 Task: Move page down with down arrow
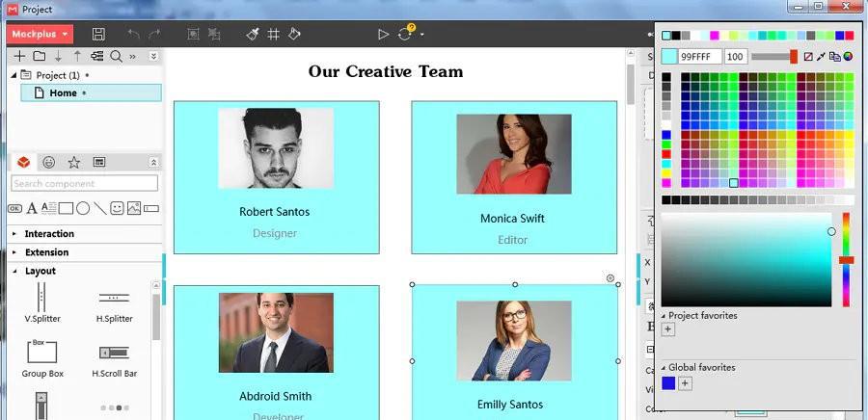click(x=58, y=56)
